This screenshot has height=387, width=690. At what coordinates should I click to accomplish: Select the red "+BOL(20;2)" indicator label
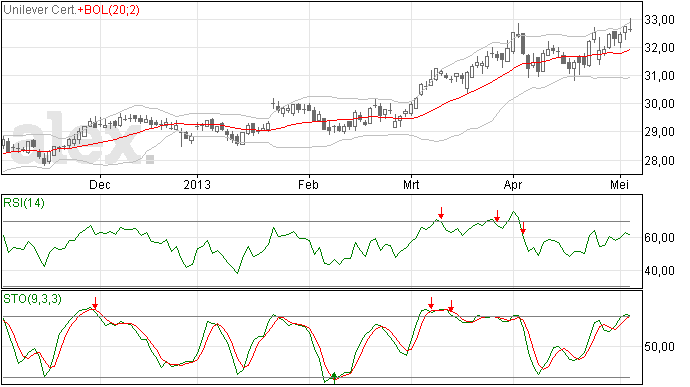coord(109,10)
